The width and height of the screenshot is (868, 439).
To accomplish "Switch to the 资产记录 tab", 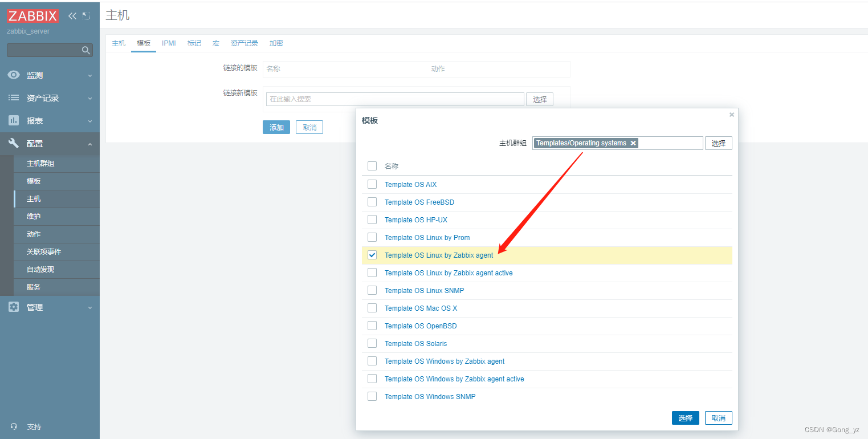I will (x=244, y=43).
